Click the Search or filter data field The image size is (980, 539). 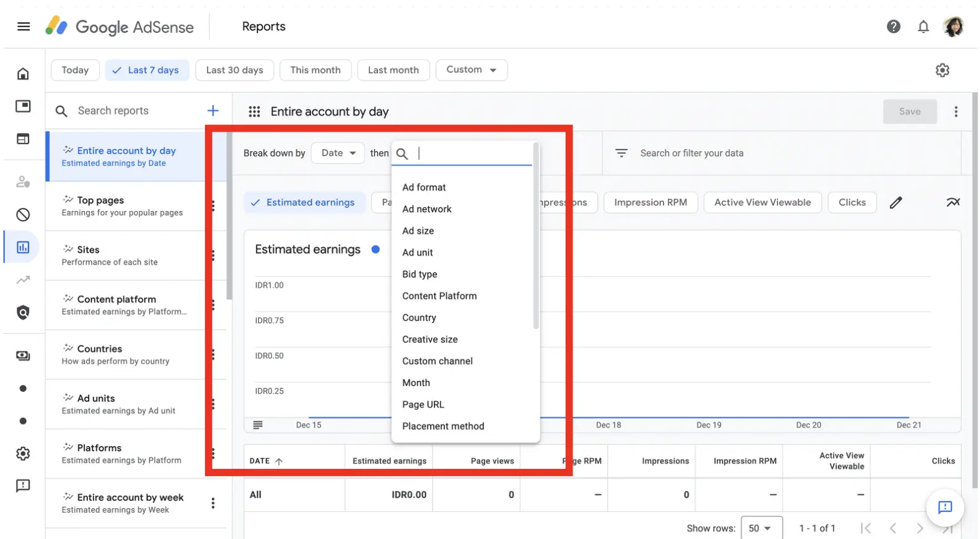tap(691, 153)
